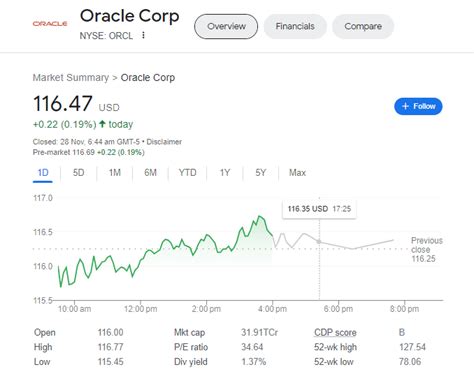Image resolution: width=474 pixels, height=374 pixels.
Task: Click the chart marker at 17:25
Action: tap(319, 241)
